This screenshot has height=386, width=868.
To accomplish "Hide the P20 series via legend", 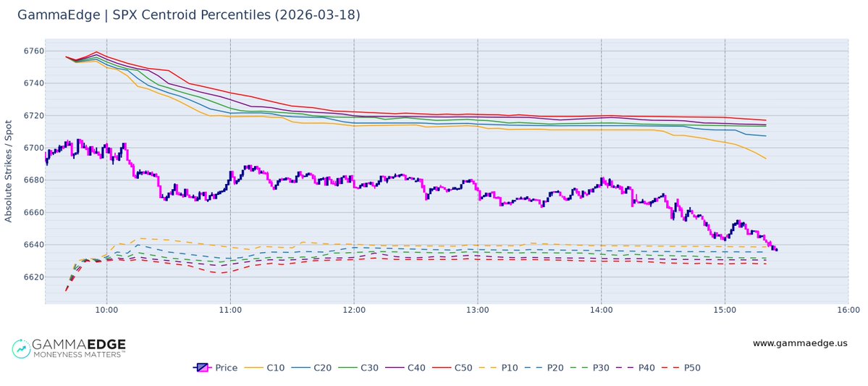I will [545, 368].
